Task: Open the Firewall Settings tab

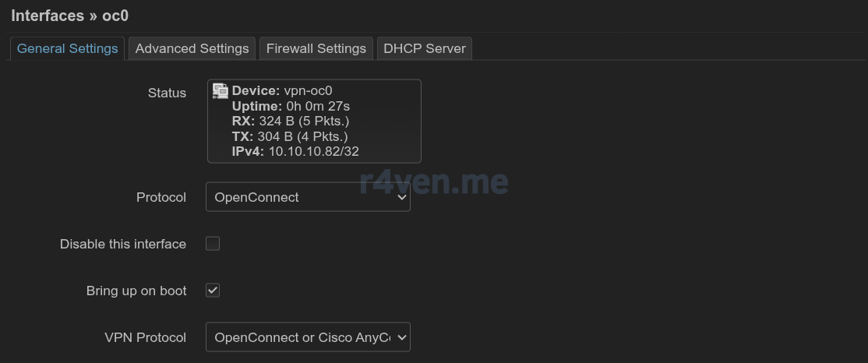Action: pyautogui.click(x=316, y=49)
